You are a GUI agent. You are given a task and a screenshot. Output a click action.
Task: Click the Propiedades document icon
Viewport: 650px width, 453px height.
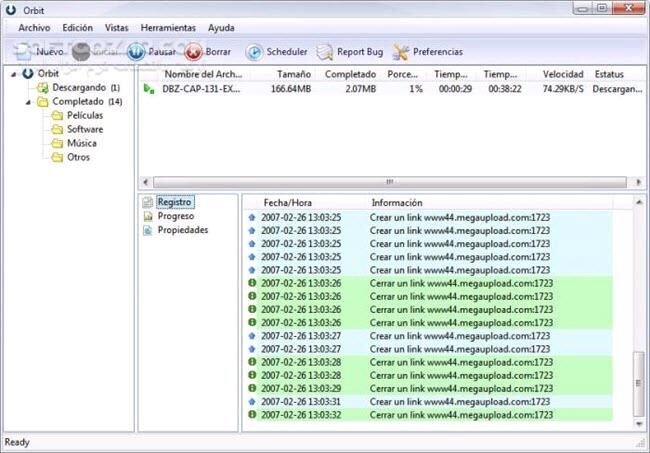[148, 230]
